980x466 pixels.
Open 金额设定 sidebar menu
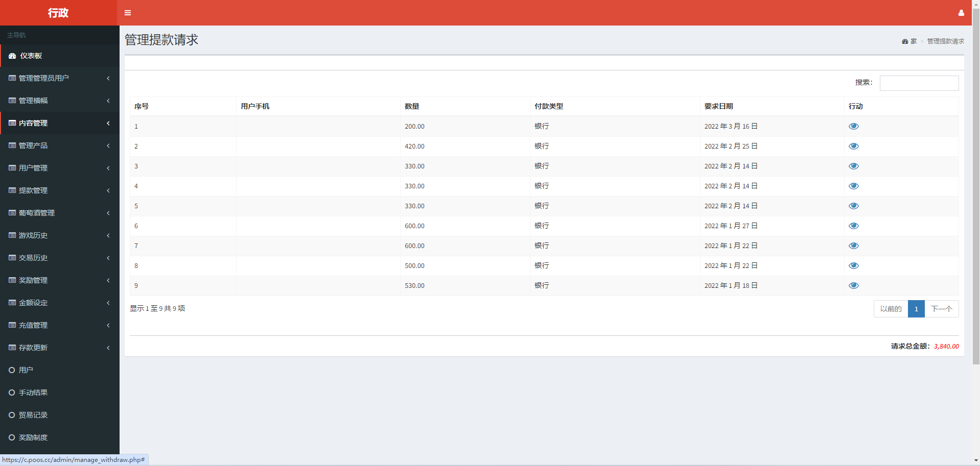(60, 303)
